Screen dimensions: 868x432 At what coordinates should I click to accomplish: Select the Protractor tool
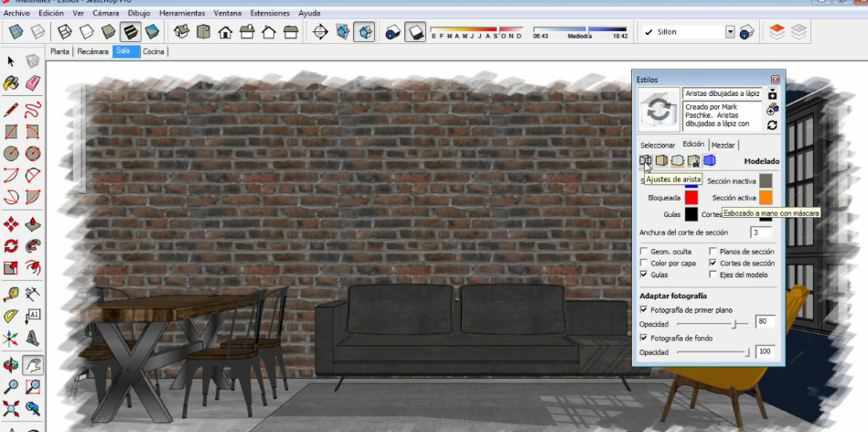[x=11, y=317]
